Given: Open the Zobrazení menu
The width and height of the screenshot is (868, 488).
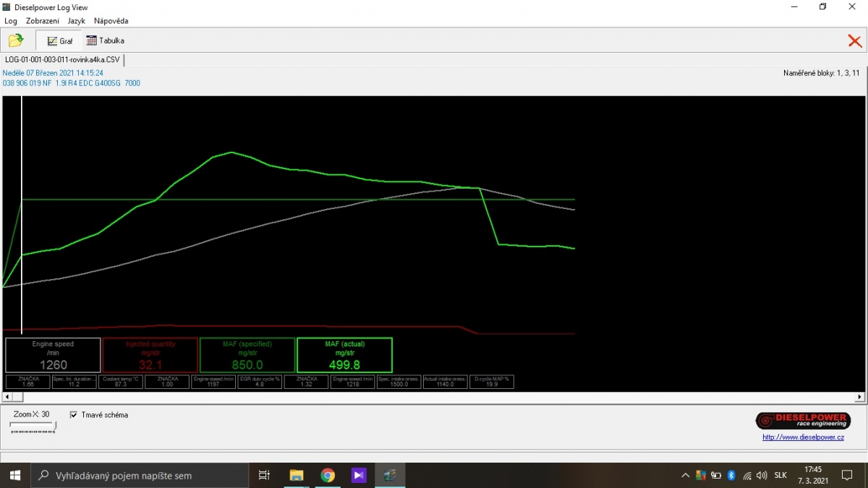Looking at the screenshot, I should click(43, 21).
